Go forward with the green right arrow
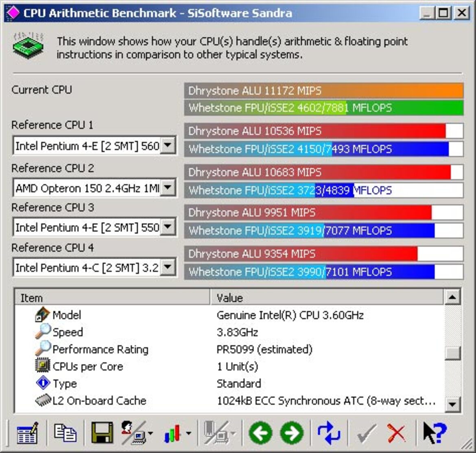This screenshot has height=453, width=476. coord(292,433)
